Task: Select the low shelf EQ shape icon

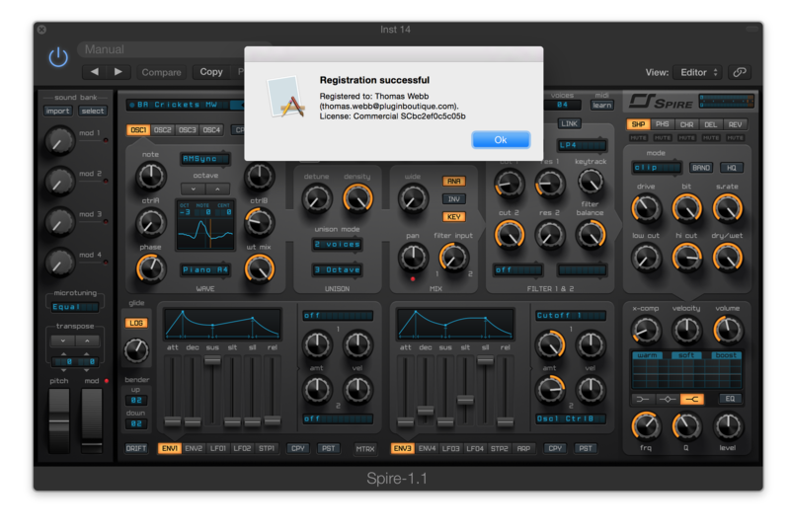Action: [x=644, y=399]
